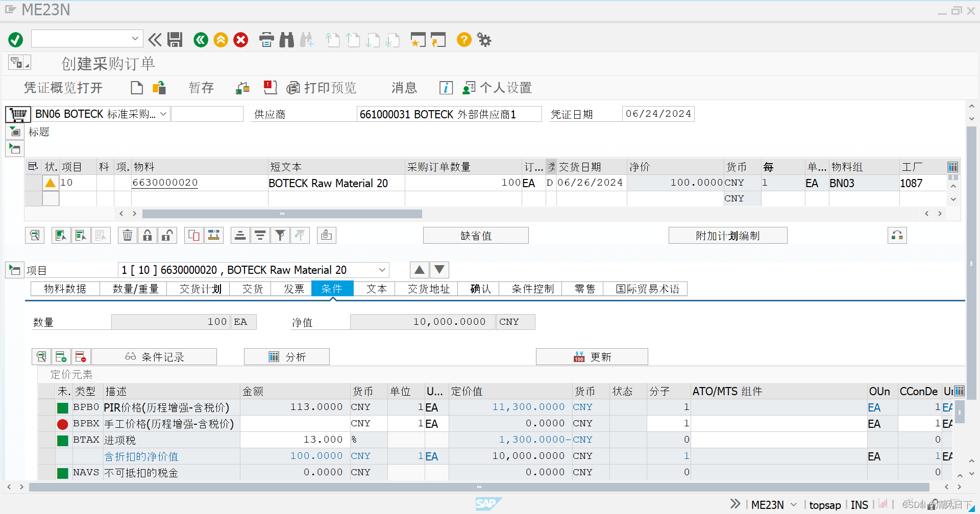Click the Print icon in toolbar

(x=266, y=39)
